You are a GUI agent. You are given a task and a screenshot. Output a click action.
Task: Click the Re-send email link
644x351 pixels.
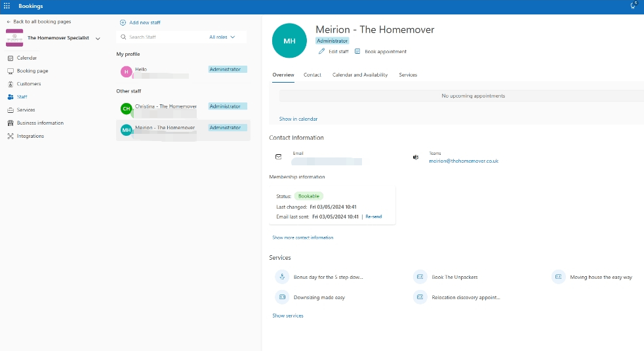tap(373, 217)
